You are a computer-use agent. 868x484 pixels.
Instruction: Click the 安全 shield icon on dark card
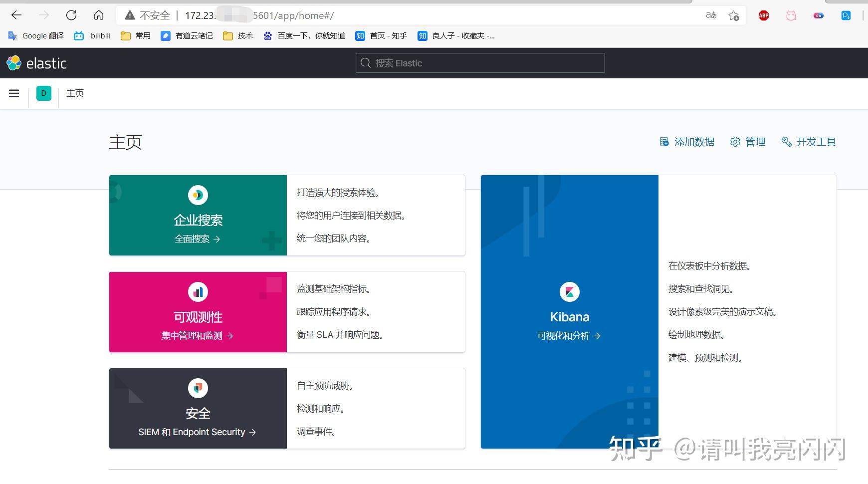click(x=198, y=388)
